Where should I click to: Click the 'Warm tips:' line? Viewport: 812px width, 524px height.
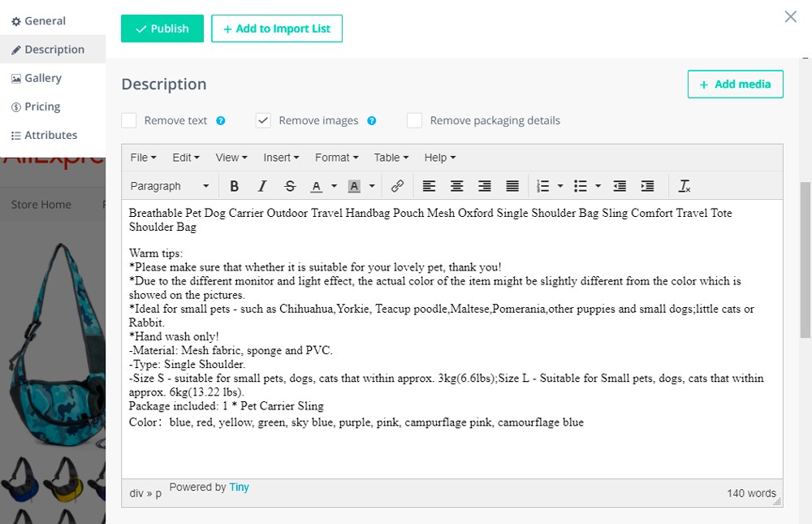[156, 253]
